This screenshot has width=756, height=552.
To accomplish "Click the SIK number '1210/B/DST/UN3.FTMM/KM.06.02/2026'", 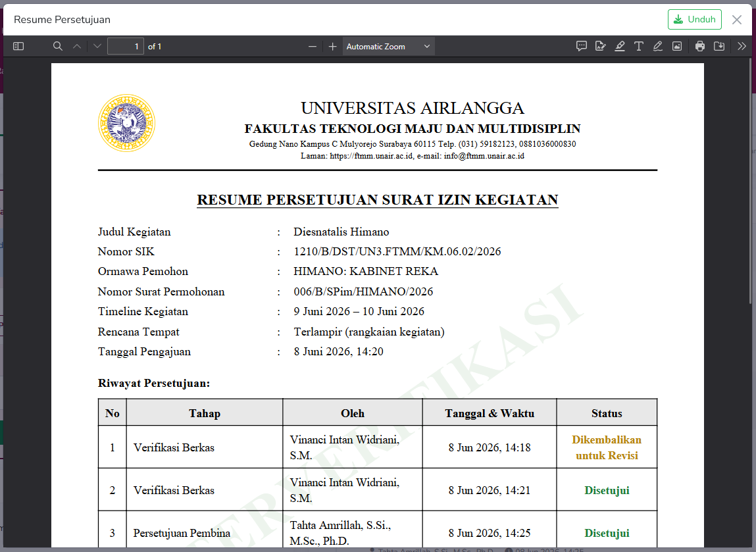I will [x=397, y=251].
